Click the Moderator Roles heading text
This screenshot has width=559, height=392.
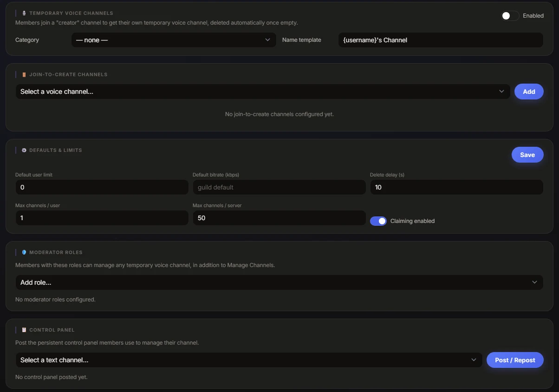pyautogui.click(x=56, y=252)
